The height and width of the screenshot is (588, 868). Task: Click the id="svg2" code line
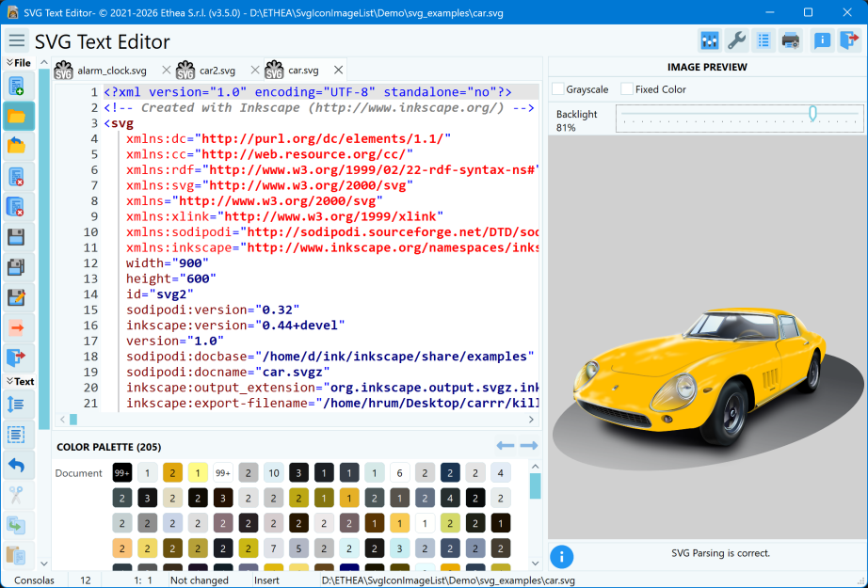160,294
